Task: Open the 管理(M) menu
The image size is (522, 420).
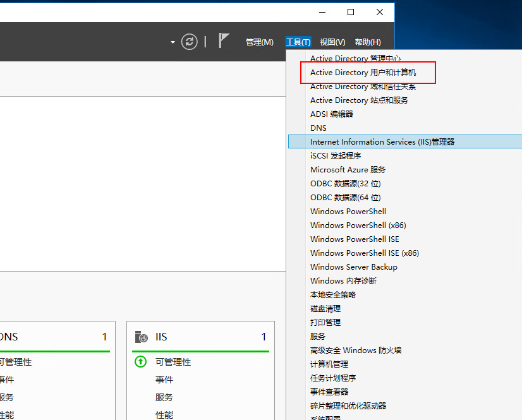Action: pyautogui.click(x=259, y=42)
